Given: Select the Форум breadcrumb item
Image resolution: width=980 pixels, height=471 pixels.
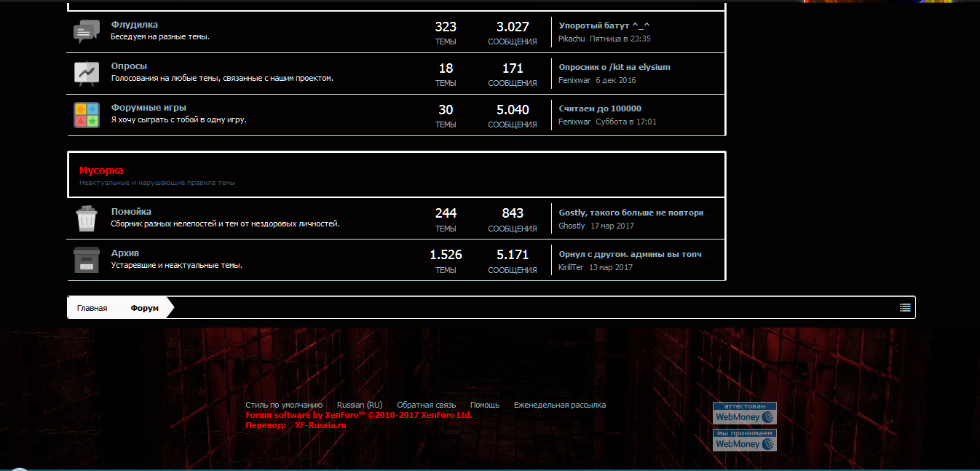Looking at the screenshot, I should click(x=145, y=308).
